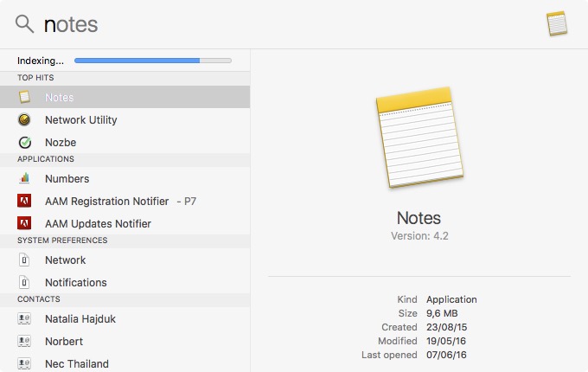Click the Indexing... status label
Image resolution: width=588 pixels, height=372 pixels.
click(x=41, y=61)
